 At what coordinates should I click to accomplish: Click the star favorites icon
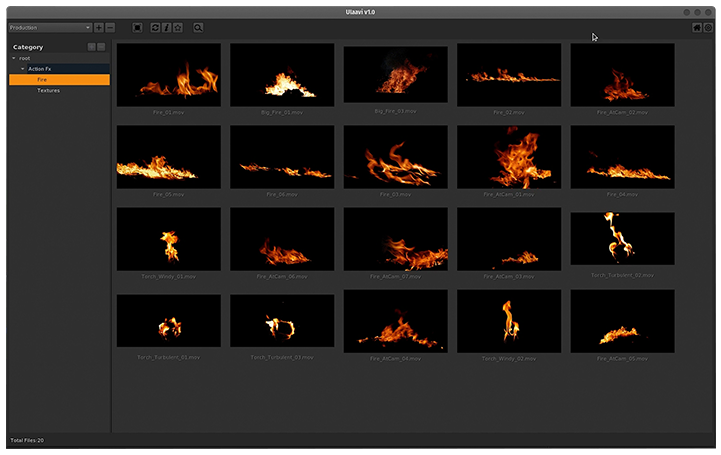point(177,28)
